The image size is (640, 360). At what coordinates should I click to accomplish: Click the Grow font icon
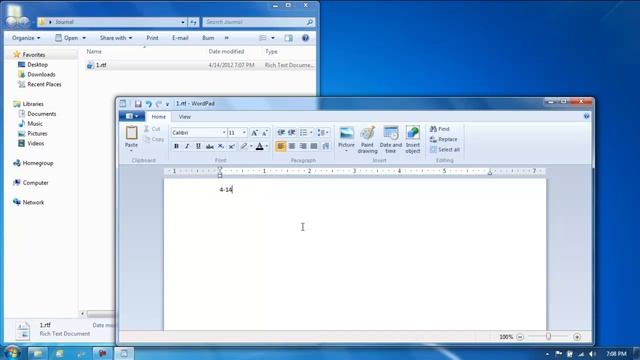[254, 133]
